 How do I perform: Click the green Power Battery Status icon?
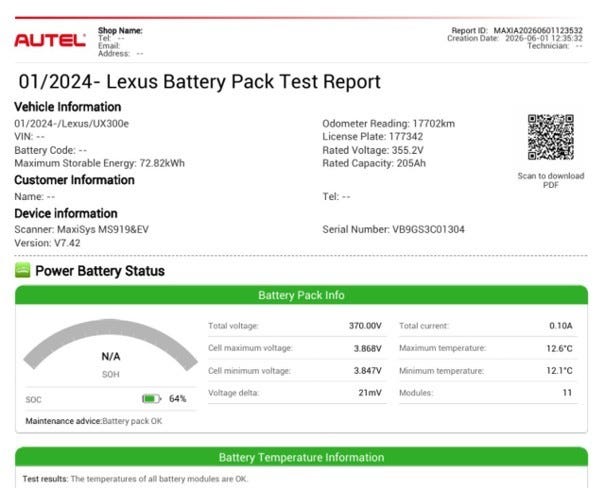click(x=22, y=270)
